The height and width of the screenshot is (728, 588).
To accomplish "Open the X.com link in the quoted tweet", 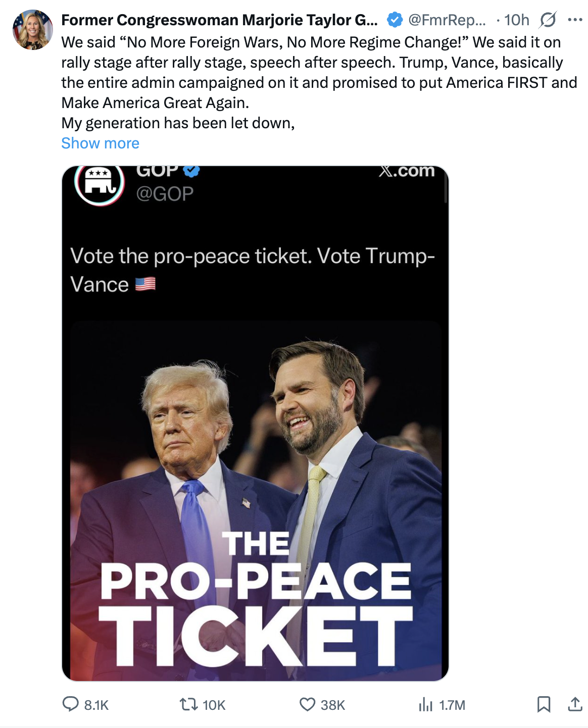I will coord(406,171).
